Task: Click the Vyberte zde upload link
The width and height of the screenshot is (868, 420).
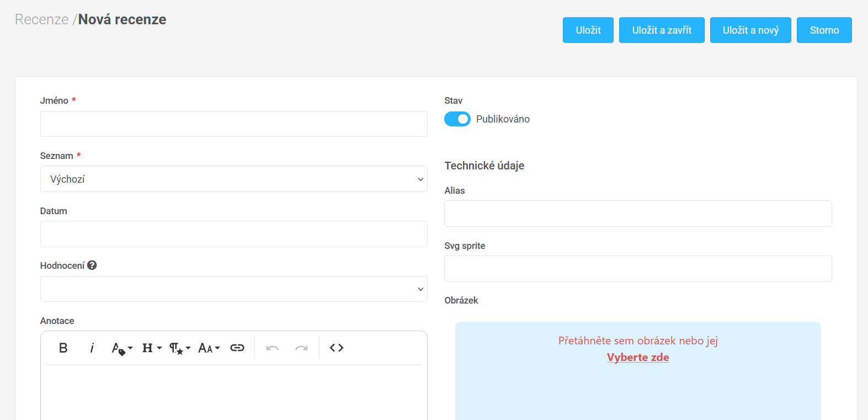Action: pyautogui.click(x=638, y=357)
